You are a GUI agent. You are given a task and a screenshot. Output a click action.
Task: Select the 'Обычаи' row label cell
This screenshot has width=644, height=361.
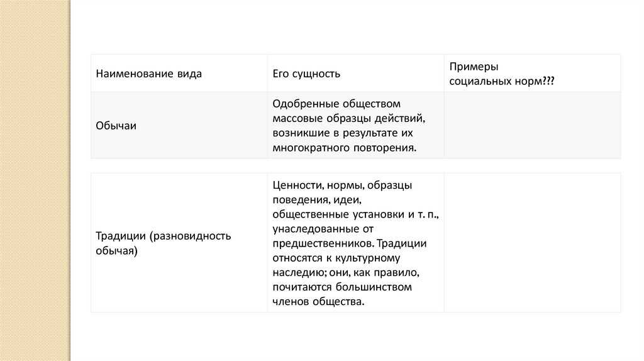point(116,125)
